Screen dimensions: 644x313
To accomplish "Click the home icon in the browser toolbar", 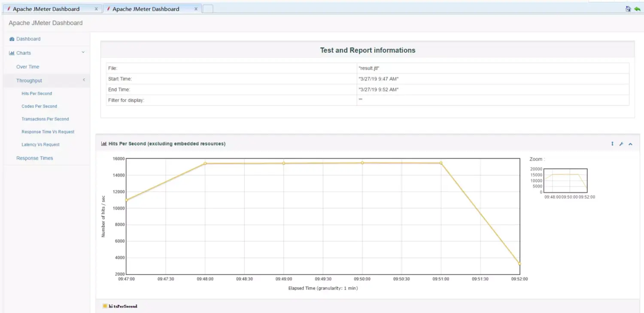I will pyautogui.click(x=628, y=9).
